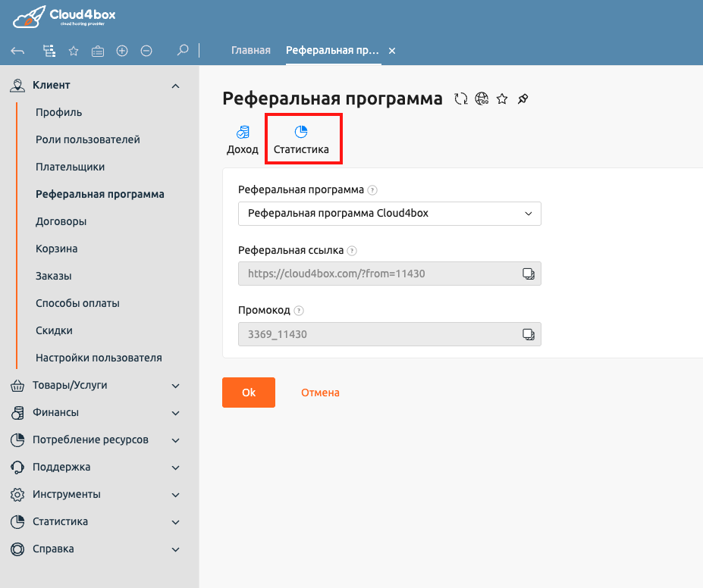Switch to the Главная tab
The width and height of the screenshot is (703, 588).
click(x=250, y=51)
